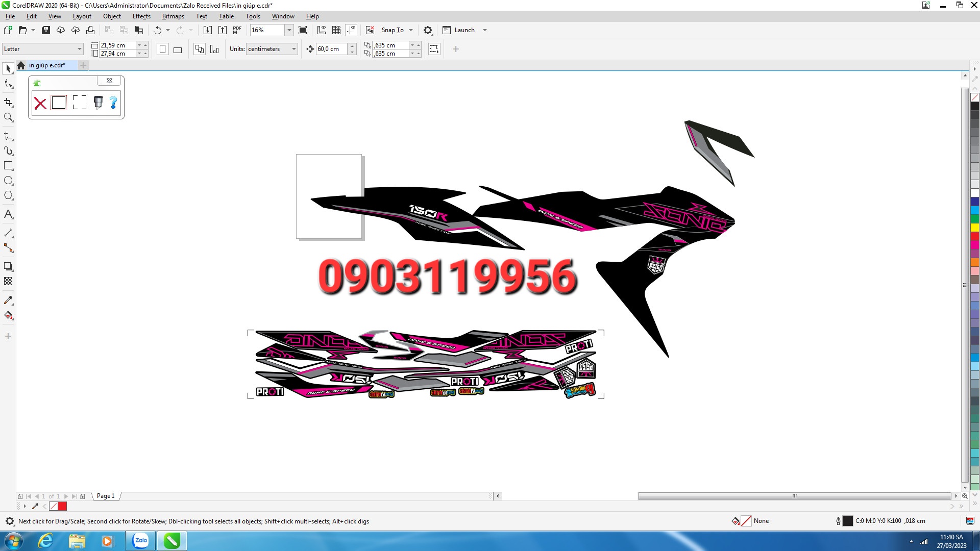Select the Rectangle tool
980x551 pixels.
click(x=8, y=166)
